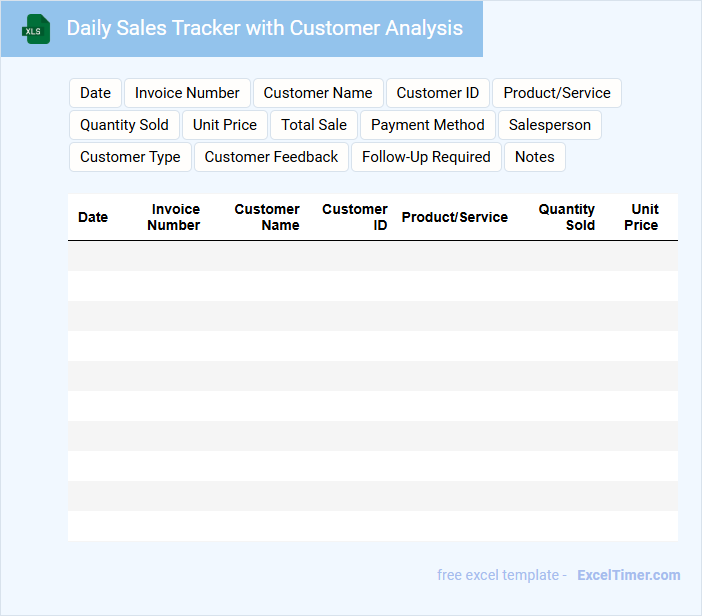Open the ExcelTimer.com link
This screenshot has width=702, height=616.
click(x=628, y=575)
